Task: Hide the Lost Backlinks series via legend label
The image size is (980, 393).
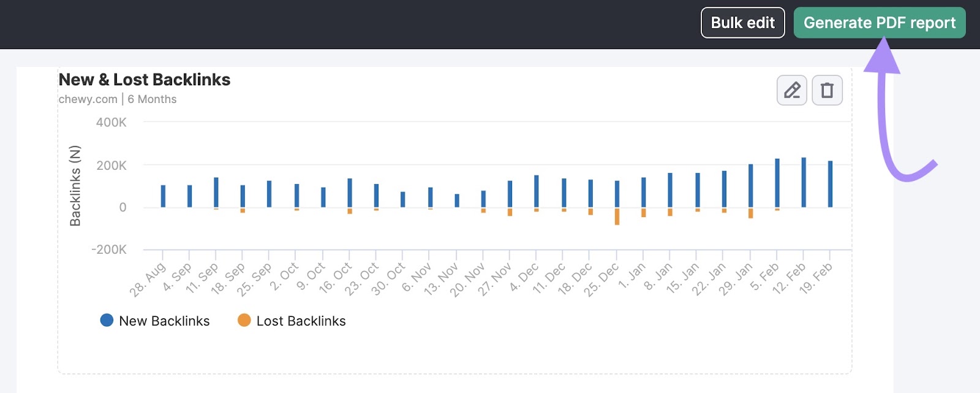Action: (301, 321)
